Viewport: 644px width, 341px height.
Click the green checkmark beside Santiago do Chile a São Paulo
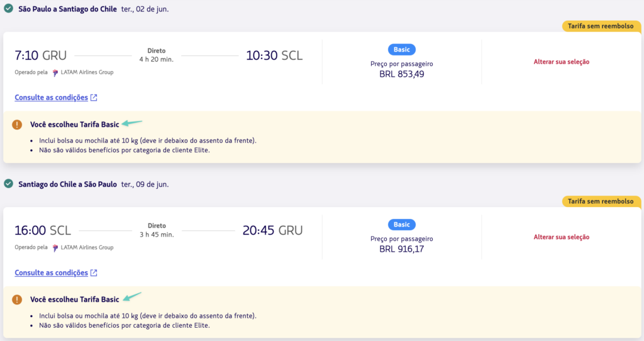pyautogui.click(x=8, y=184)
